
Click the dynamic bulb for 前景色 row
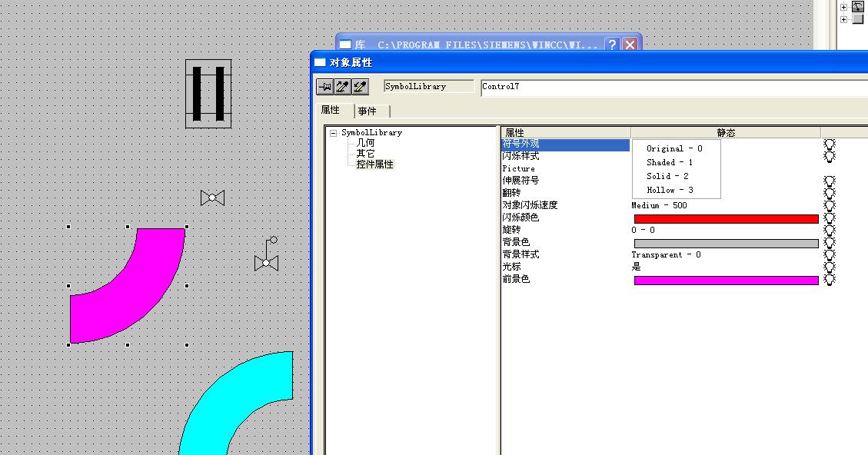pos(830,280)
